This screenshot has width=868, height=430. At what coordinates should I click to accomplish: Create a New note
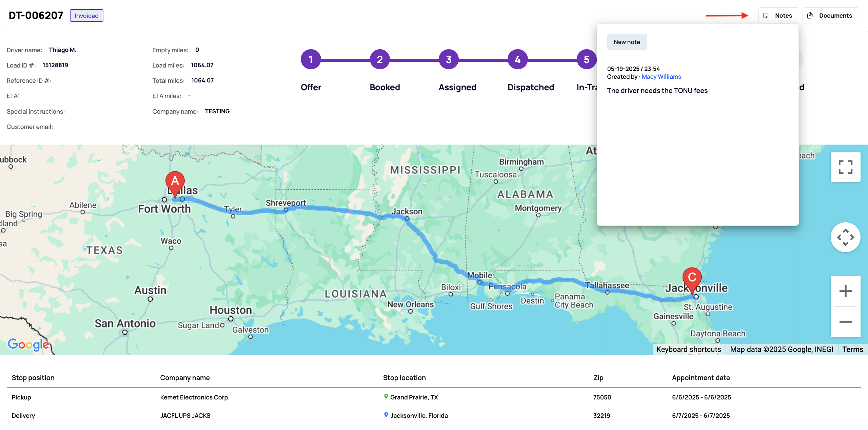627,42
